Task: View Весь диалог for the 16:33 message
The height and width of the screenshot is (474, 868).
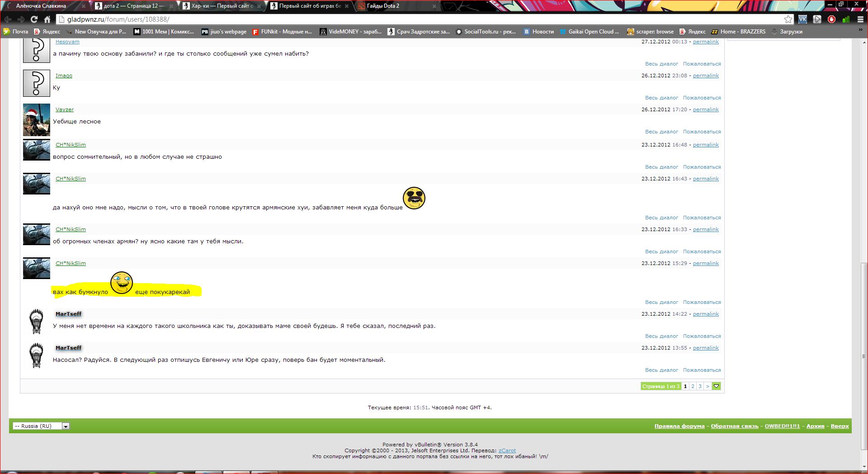Action: [661, 251]
